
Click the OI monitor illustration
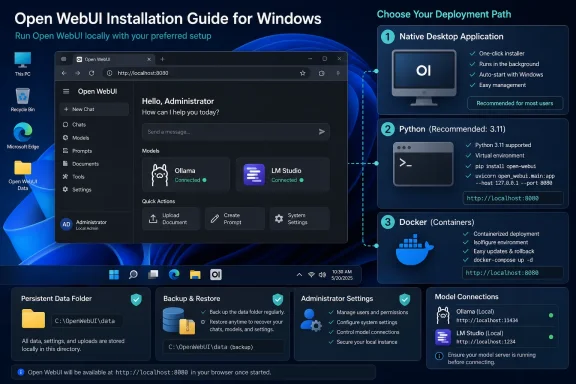pos(424,78)
